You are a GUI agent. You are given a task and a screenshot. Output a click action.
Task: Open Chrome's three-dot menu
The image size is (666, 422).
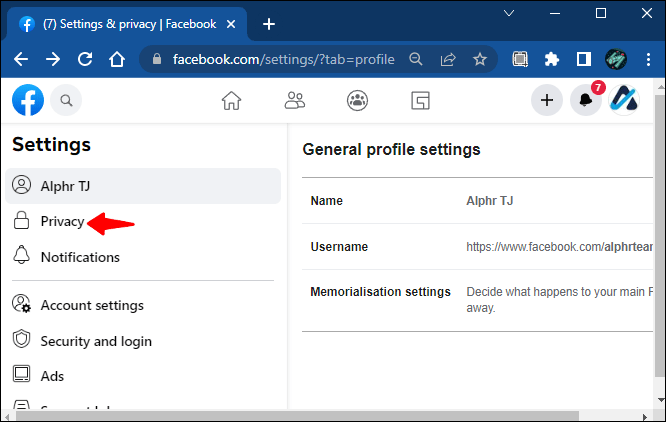point(648,59)
